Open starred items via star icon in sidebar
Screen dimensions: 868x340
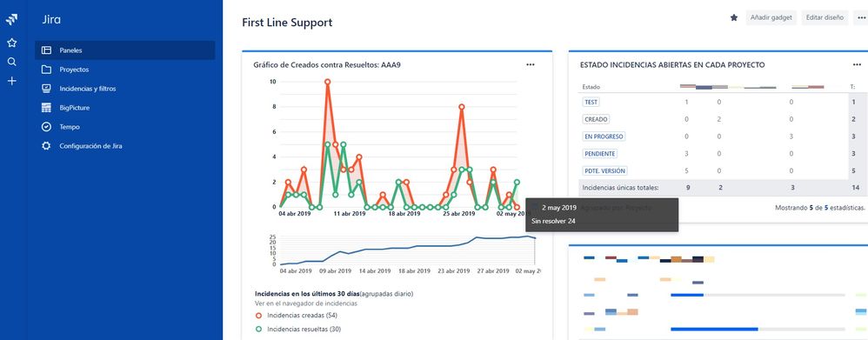(x=11, y=43)
